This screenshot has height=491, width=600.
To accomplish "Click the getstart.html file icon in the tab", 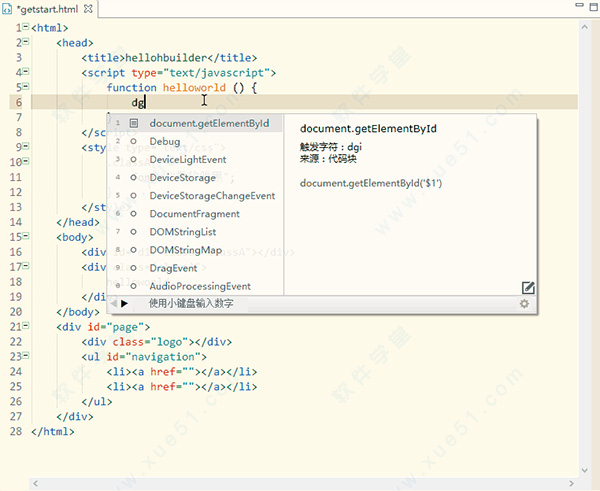I will [x=8, y=8].
